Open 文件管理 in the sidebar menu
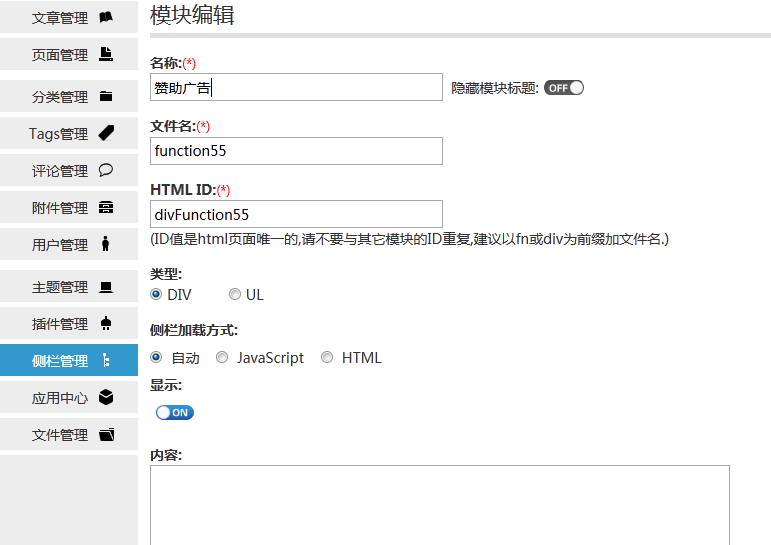 (69, 434)
